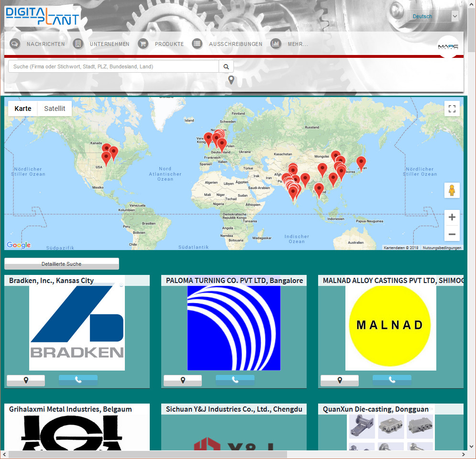
Task: Click the Google logo on map
Action: pos(19,245)
